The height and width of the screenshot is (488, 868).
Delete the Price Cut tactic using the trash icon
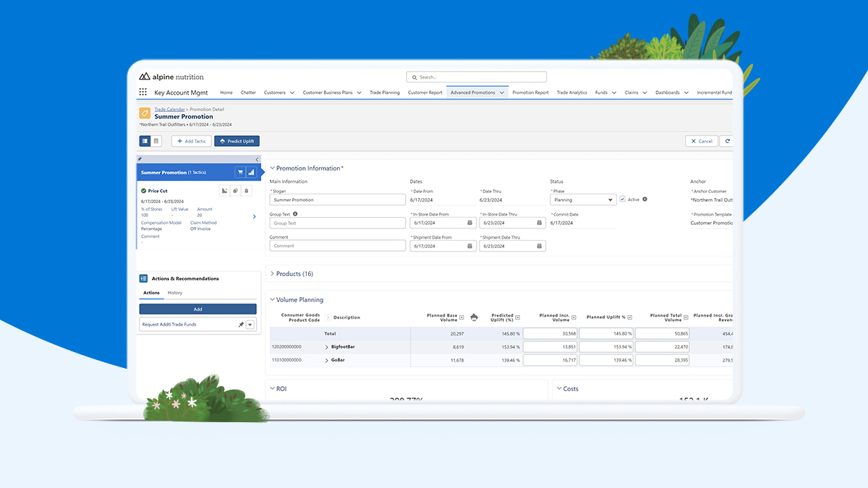[246, 191]
